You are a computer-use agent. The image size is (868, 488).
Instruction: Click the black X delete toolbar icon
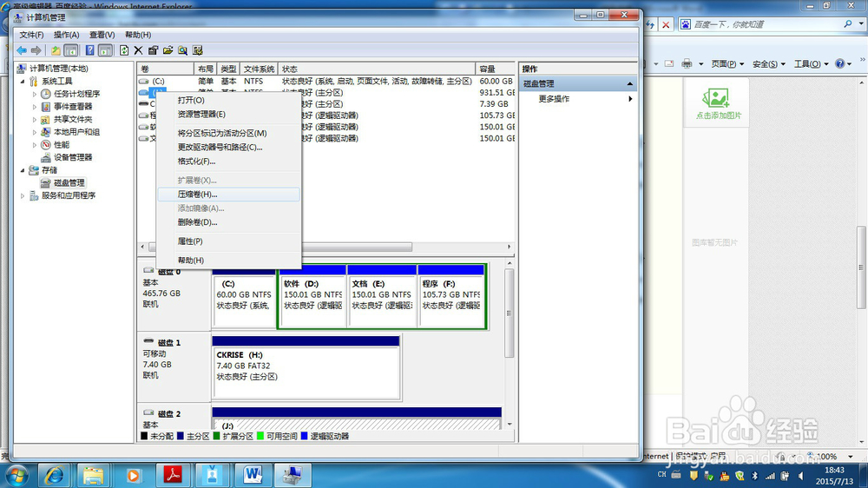coord(138,50)
